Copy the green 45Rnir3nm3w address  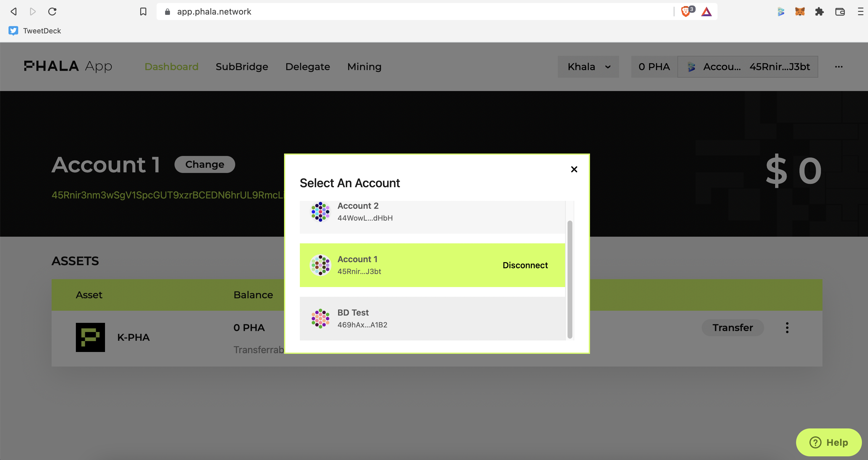168,195
